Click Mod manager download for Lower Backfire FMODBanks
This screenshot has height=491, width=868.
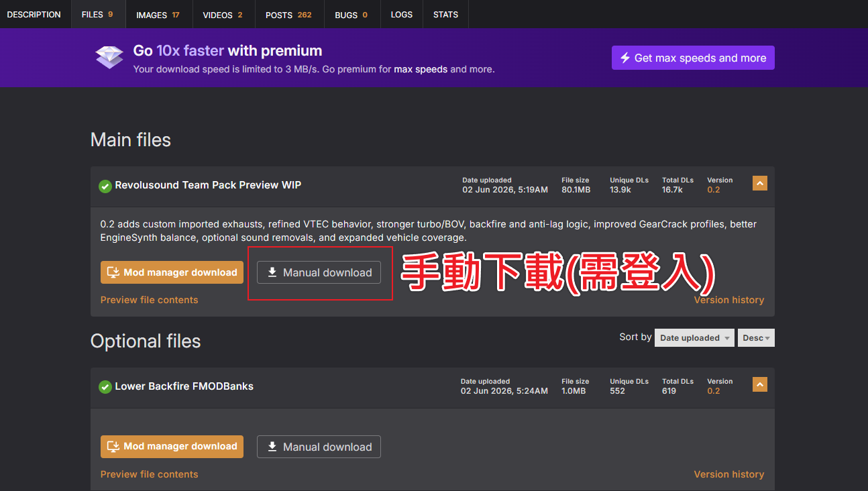coord(172,447)
